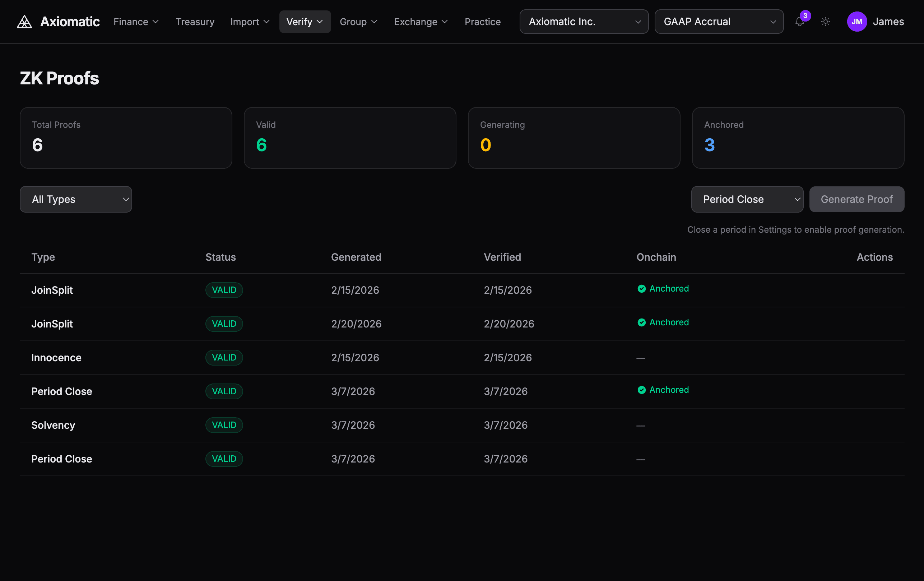The image size is (924, 581).
Task: Expand the Verify menu
Action: pyautogui.click(x=304, y=22)
